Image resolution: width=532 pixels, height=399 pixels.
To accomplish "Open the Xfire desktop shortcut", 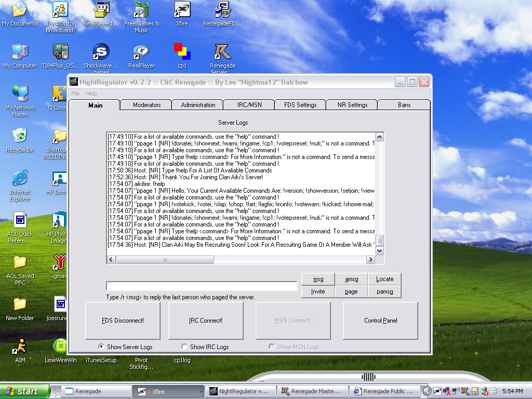I will click(x=182, y=11).
